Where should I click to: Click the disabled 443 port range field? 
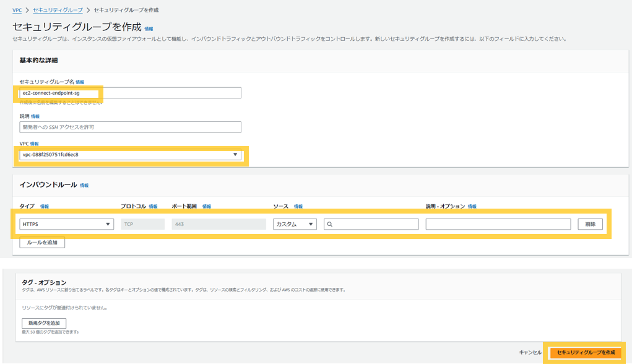[x=219, y=224]
